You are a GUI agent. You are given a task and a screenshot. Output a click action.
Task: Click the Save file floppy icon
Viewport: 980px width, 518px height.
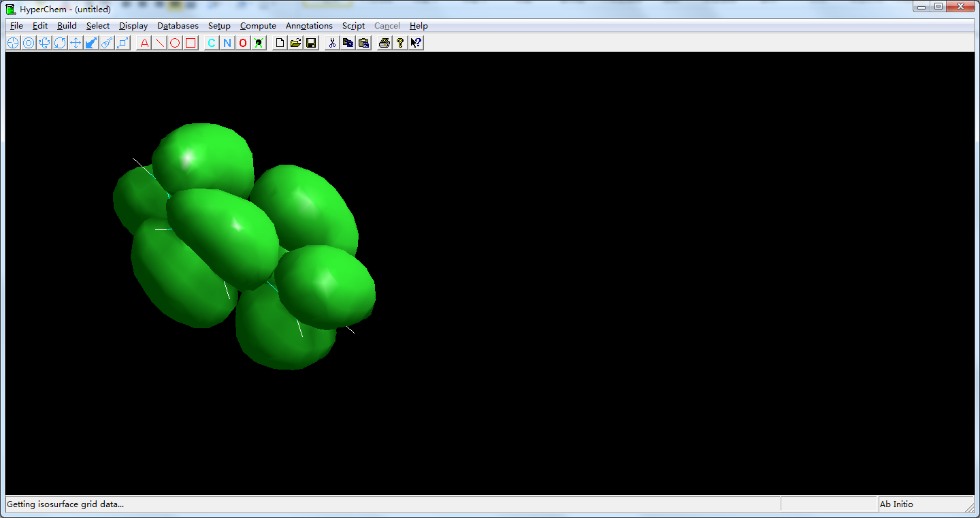[311, 43]
